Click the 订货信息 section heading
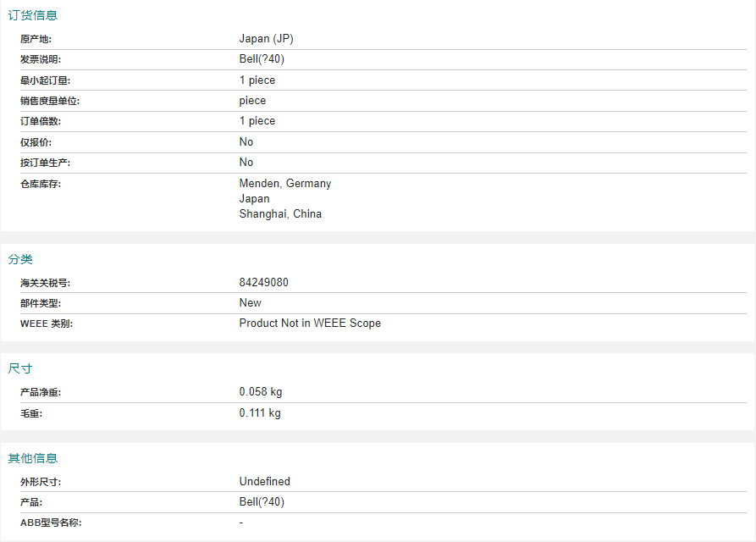Viewport: 756px width, 542px height. tap(33, 15)
